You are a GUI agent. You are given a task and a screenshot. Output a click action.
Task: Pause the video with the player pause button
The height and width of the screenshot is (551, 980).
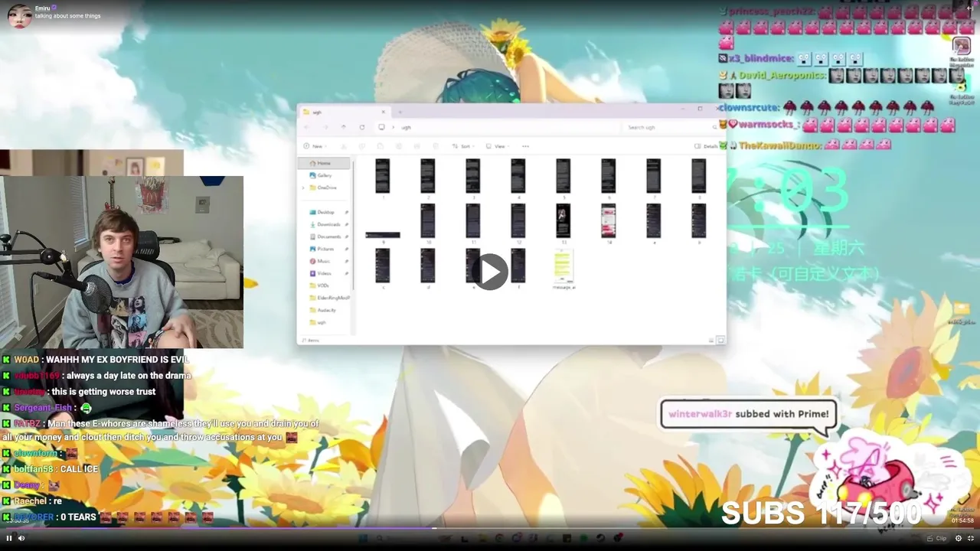pyautogui.click(x=9, y=538)
